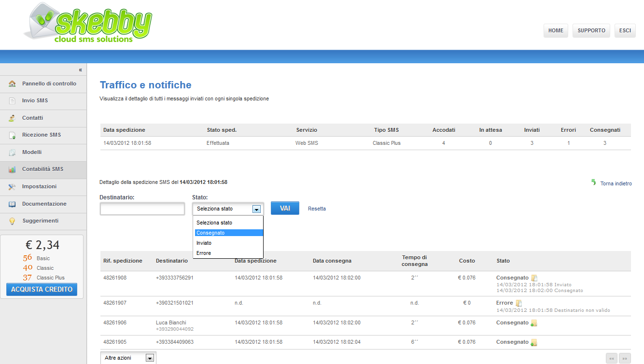Focus the Destinatario input field
644x364 pixels.
pos(142,209)
